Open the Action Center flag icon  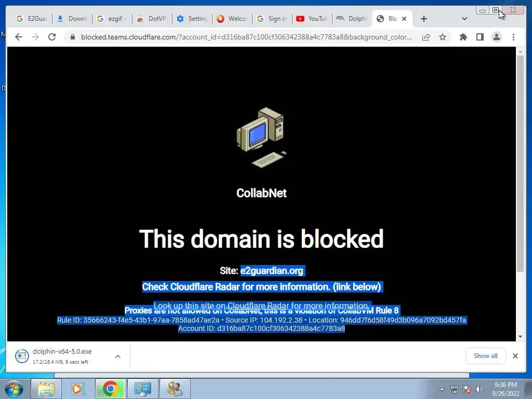(467, 389)
